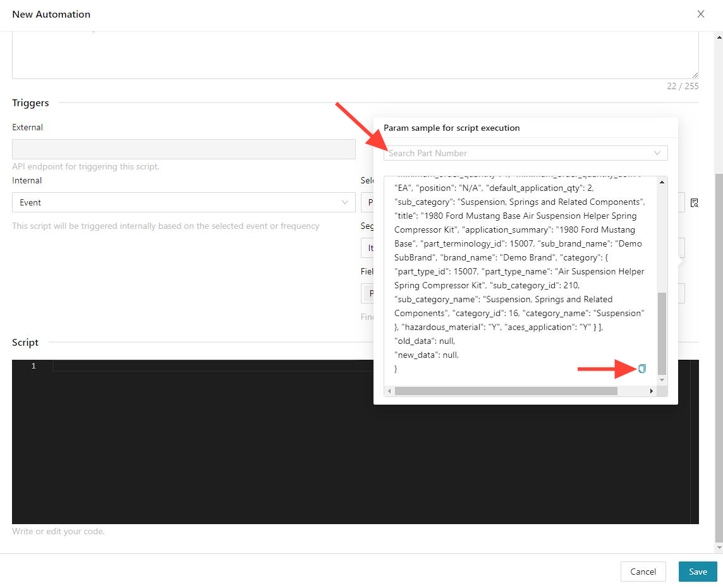The height and width of the screenshot is (588, 723).
Task: Click the "part_terminology_id" JSON text
Action: click(462, 243)
